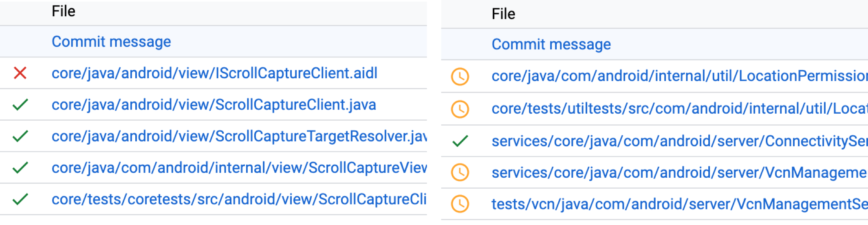Open the services/core ConnectivityService file link
Viewport: 868px width, 225px height.
click(679, 141)
